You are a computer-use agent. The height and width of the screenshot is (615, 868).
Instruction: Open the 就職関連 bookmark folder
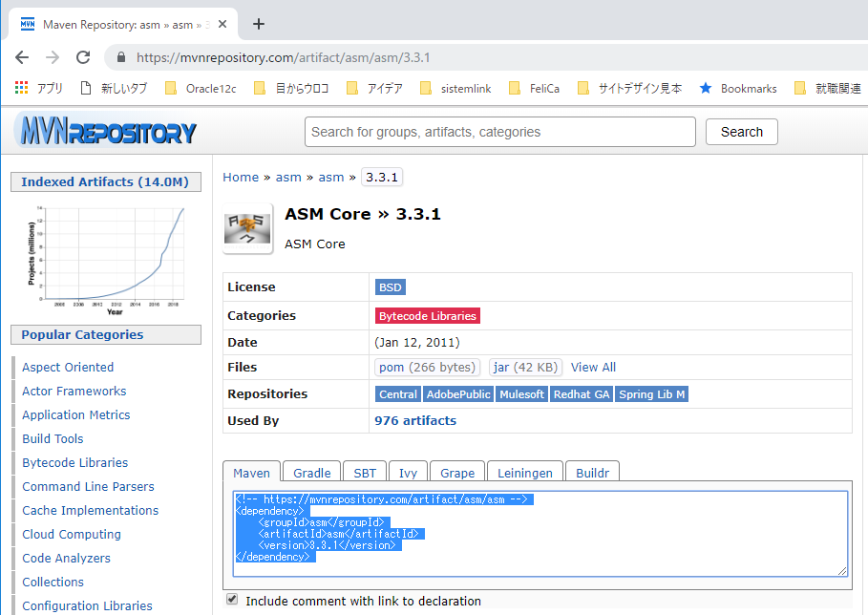point(828,88)
